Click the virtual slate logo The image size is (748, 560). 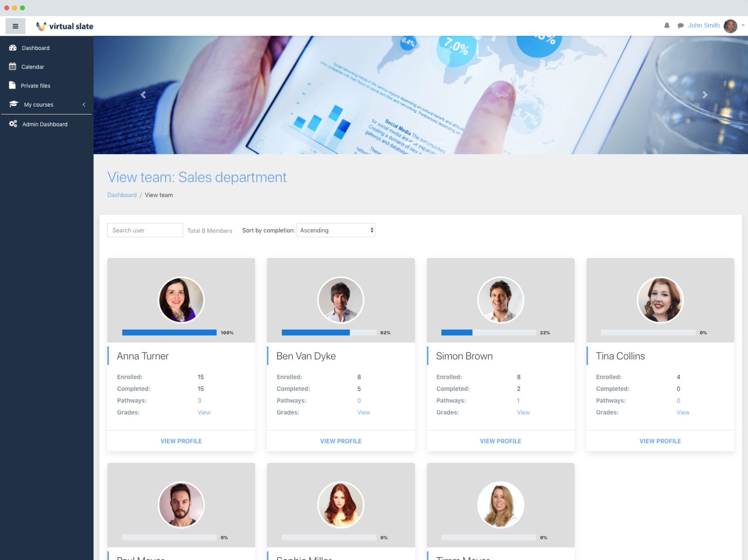(x=64, y=26)
